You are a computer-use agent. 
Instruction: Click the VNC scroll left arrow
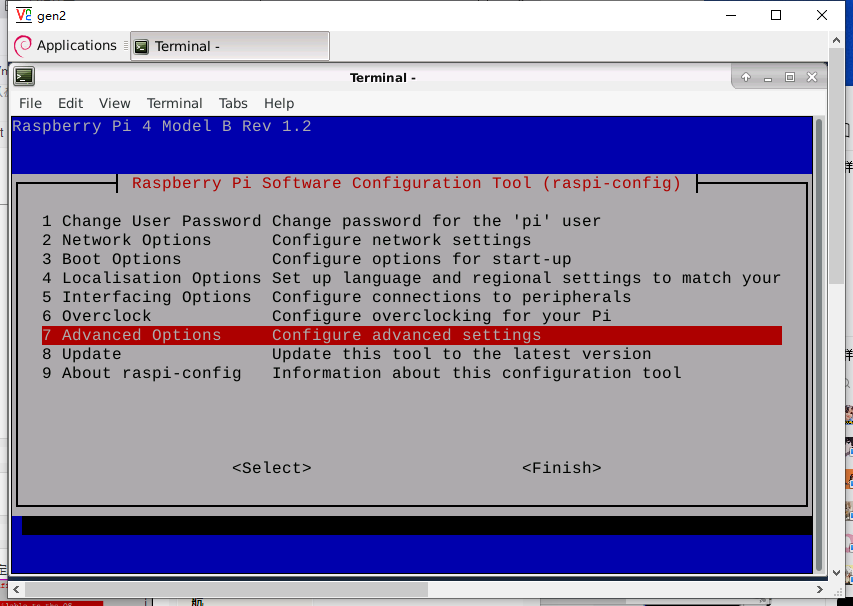(16, 589)
